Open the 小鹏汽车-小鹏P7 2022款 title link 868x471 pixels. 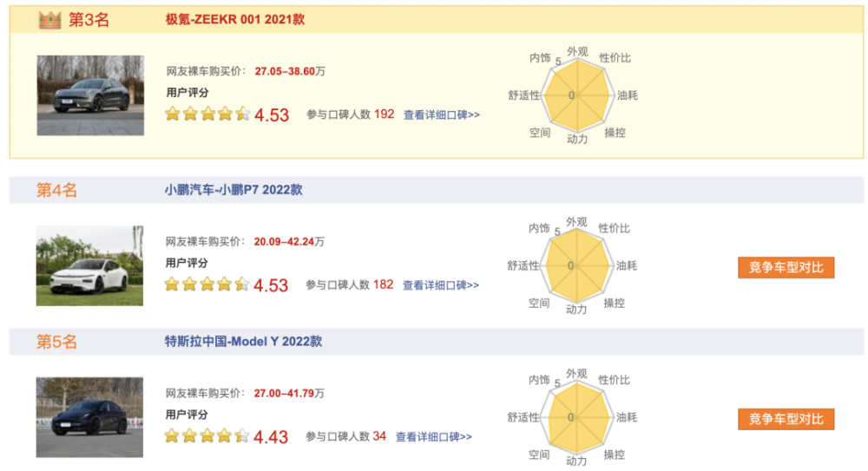[233, 189]
